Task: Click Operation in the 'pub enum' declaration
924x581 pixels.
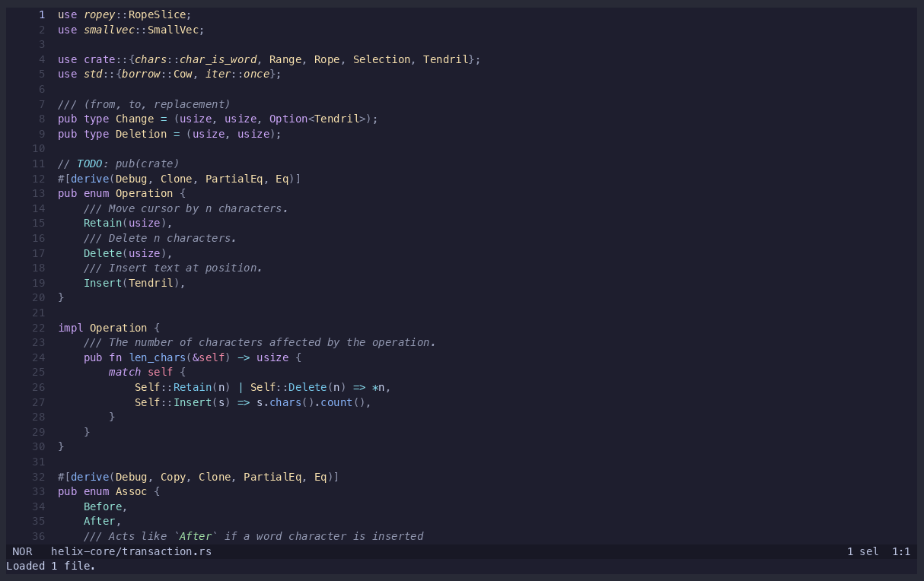Action: coord(144,193)
